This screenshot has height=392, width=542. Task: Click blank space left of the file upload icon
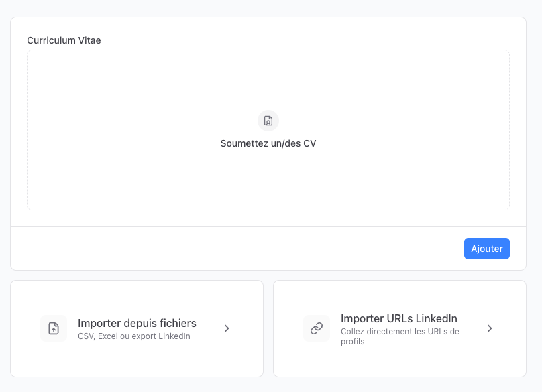(x=25, y=328)
